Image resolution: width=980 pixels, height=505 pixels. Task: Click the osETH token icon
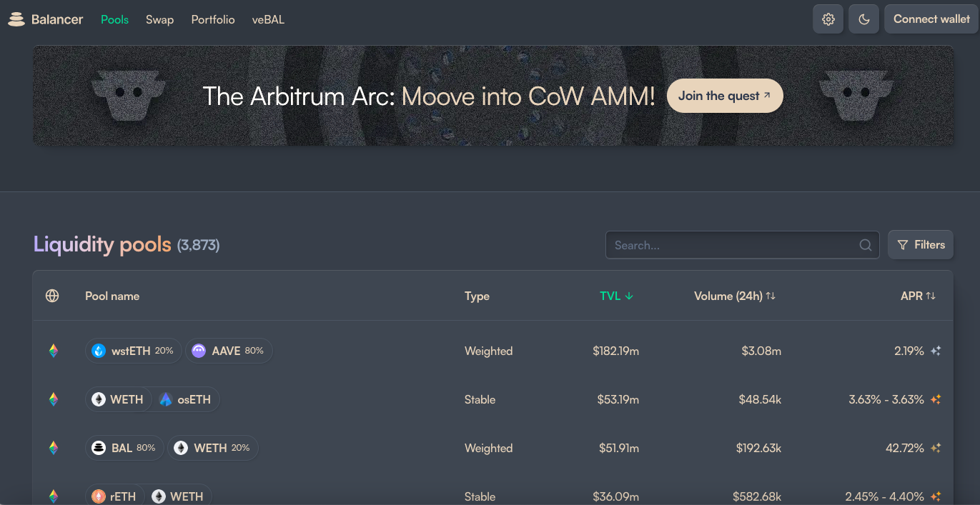166,399
